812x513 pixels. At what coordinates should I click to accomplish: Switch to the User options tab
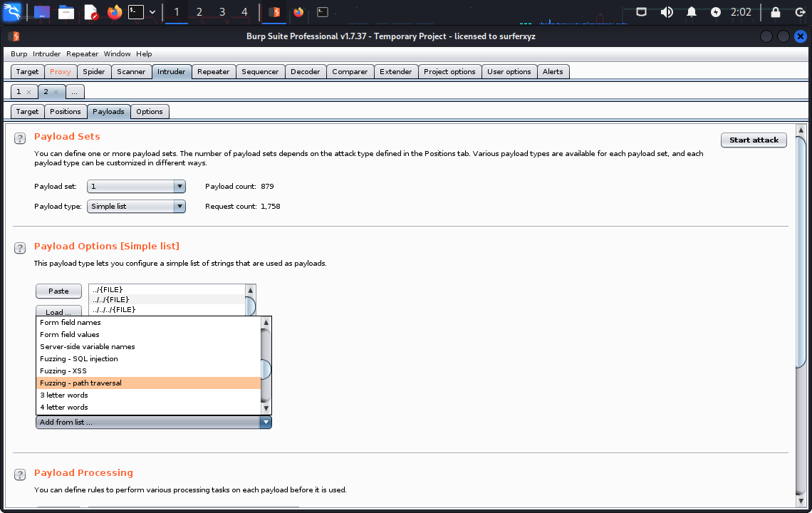coord(509,71)
